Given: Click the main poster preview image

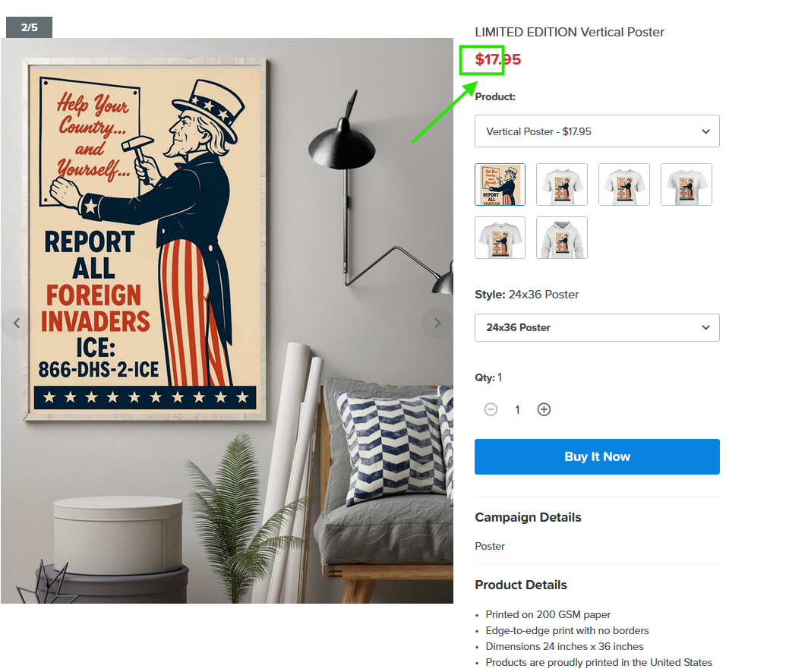Looking at the screenshot, I should pos(227,320).
